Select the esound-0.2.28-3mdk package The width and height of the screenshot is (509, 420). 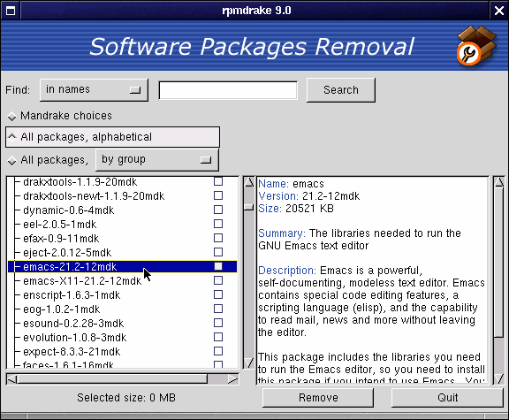pyautogui.click(x=73, y=324)
